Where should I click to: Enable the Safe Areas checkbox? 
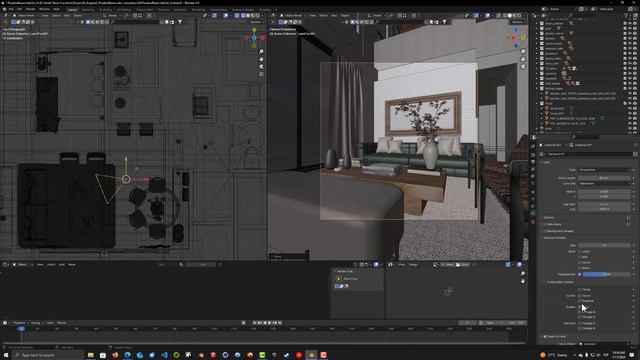pos(545,224)
